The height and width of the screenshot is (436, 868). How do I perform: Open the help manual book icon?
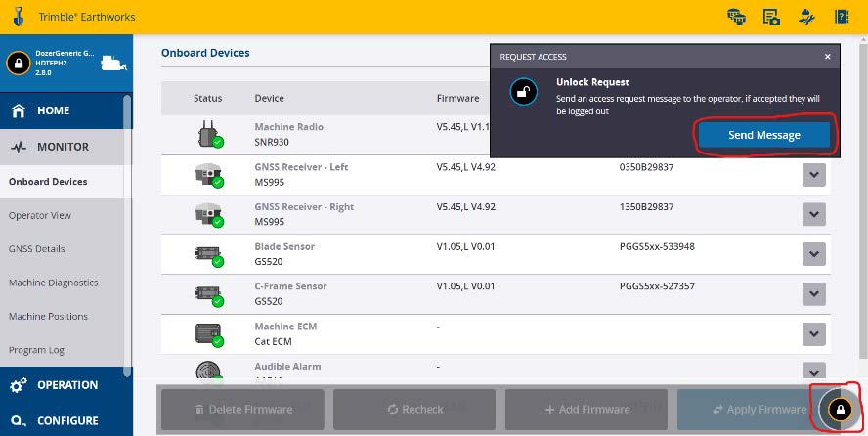point(842,17)
